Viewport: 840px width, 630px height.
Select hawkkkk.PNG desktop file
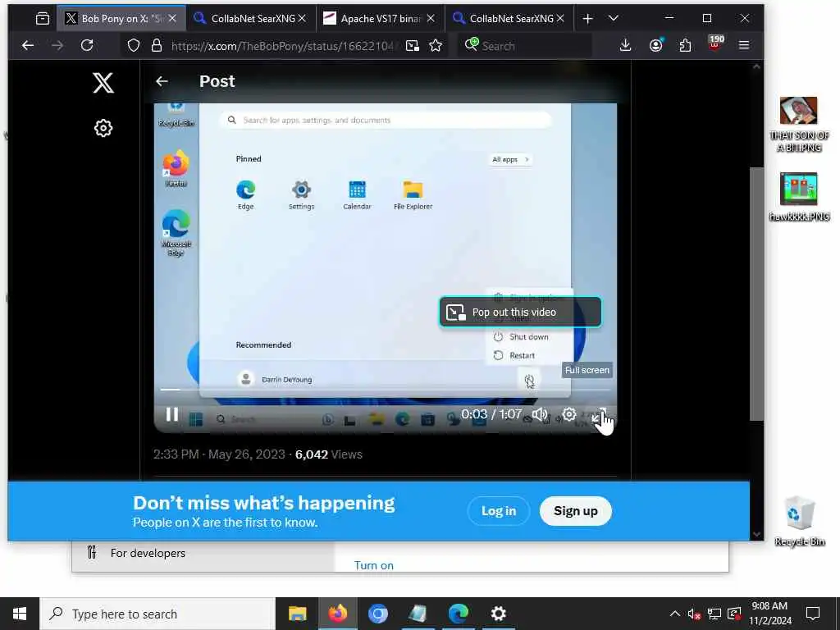[799, 197]
